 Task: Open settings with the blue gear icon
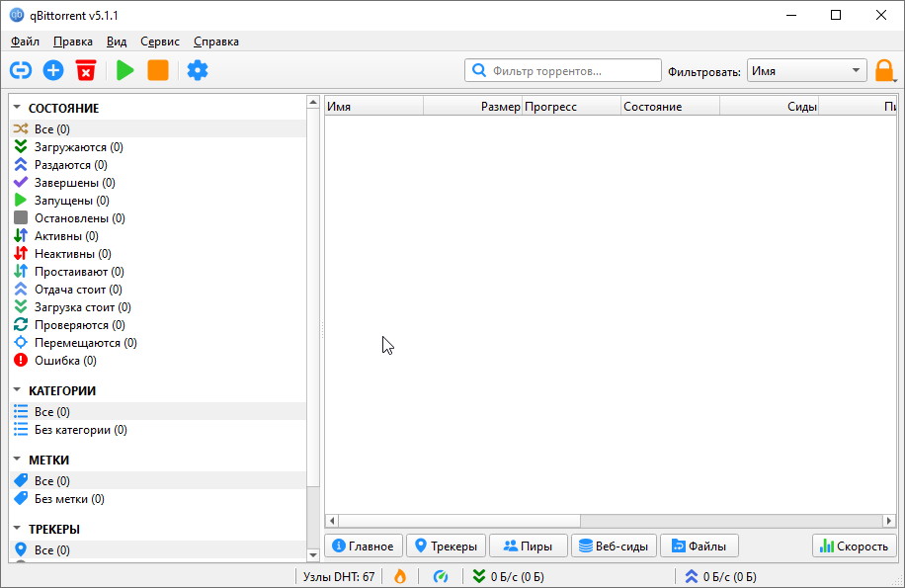click(x=198, y=70)
